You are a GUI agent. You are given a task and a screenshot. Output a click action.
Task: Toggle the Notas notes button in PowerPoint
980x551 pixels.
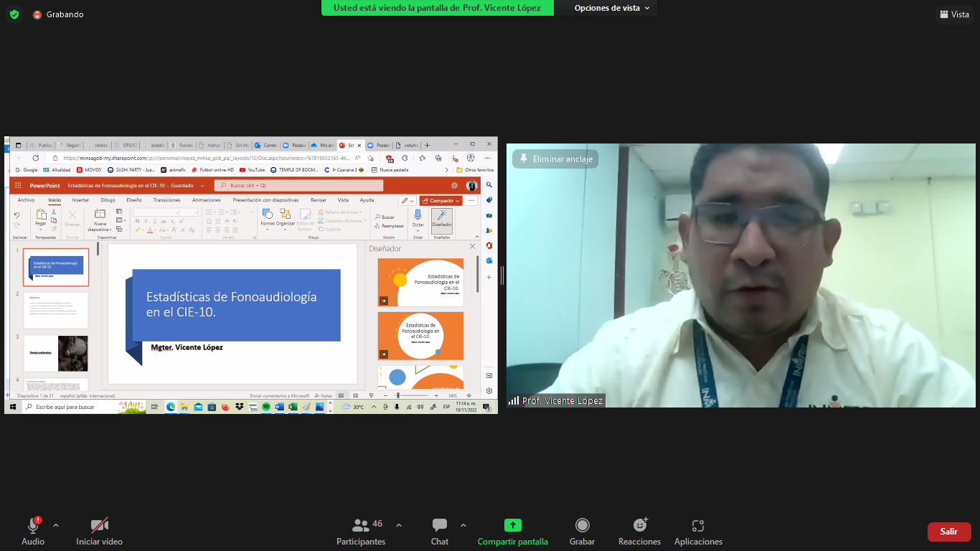coord(323,395)
